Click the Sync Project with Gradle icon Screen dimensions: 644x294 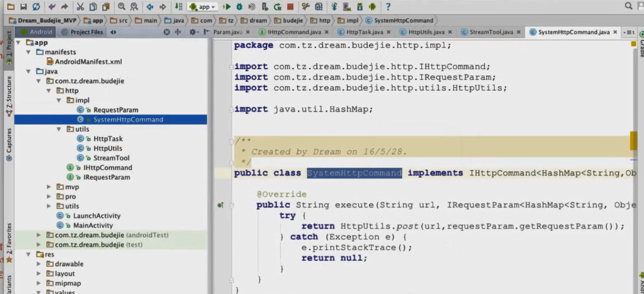tap(335, 7)
